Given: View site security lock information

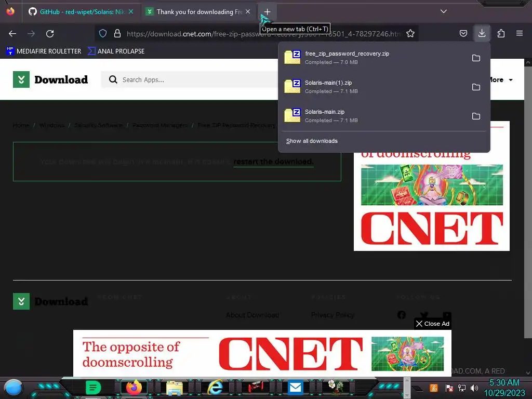Looking at the screenshot, I should coord(117,33).
